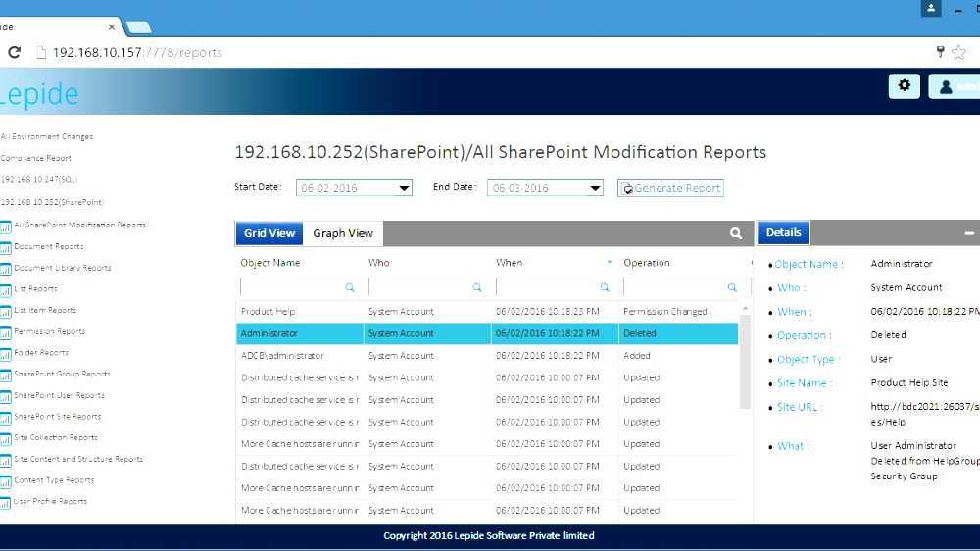This screenshot has height=551, width=980.
Task: Click the Document Reports chart icon
Action: point(6,248)
